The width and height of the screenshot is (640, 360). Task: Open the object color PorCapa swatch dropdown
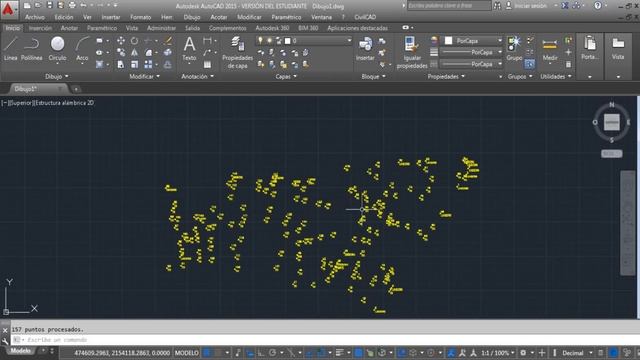coord(473,40)
